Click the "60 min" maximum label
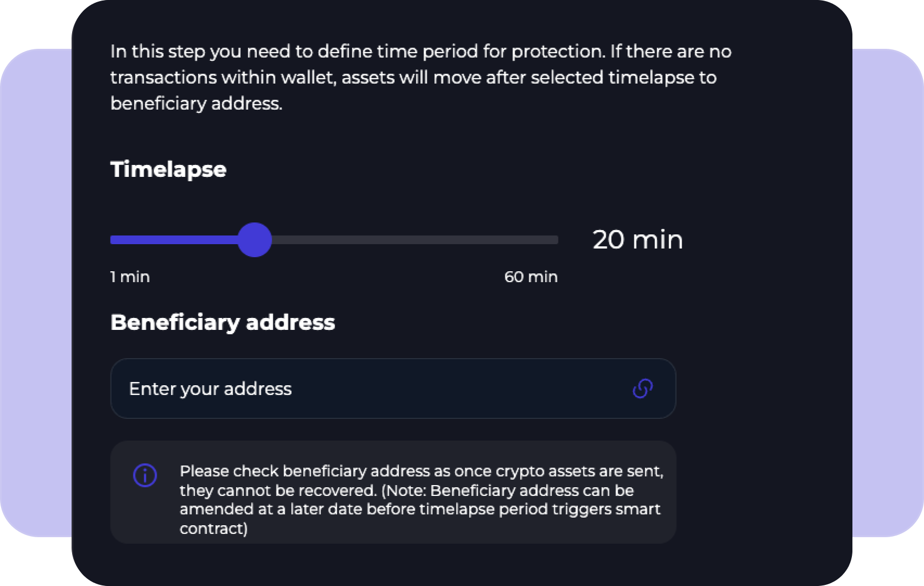This screenshot has width=924, height=586. click(x=531, y=277)
